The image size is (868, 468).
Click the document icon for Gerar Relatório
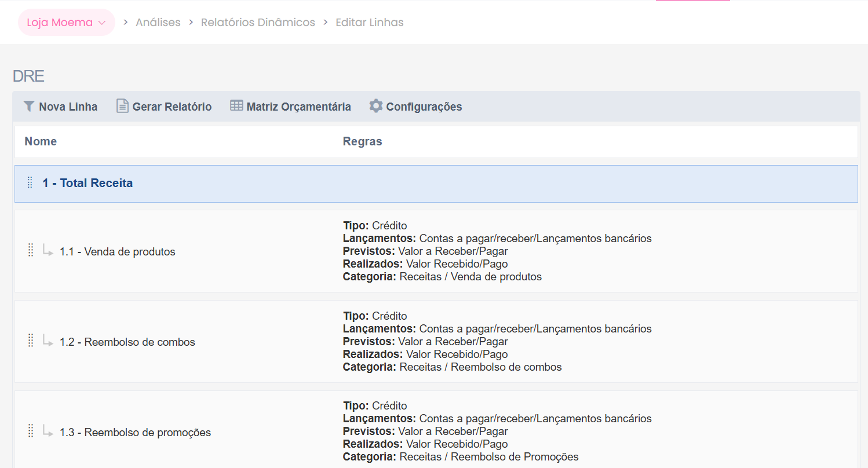(x=122, y=106)
